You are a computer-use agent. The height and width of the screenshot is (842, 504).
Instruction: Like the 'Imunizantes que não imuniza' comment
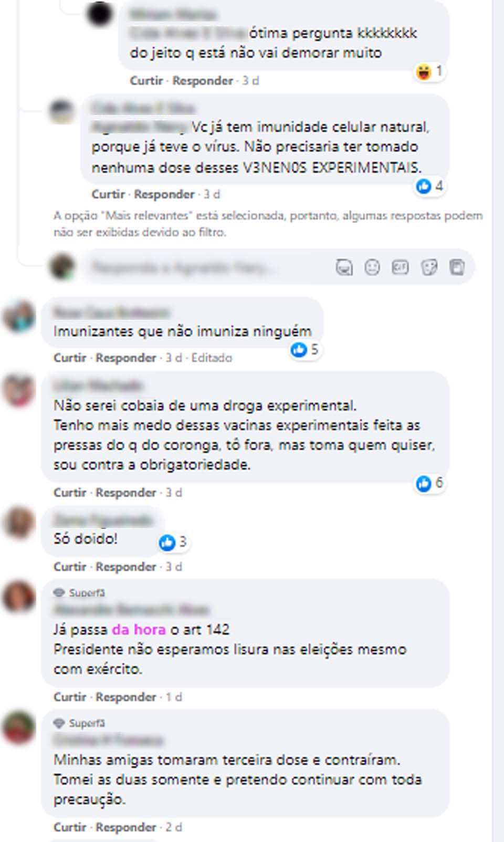[70, 358]
